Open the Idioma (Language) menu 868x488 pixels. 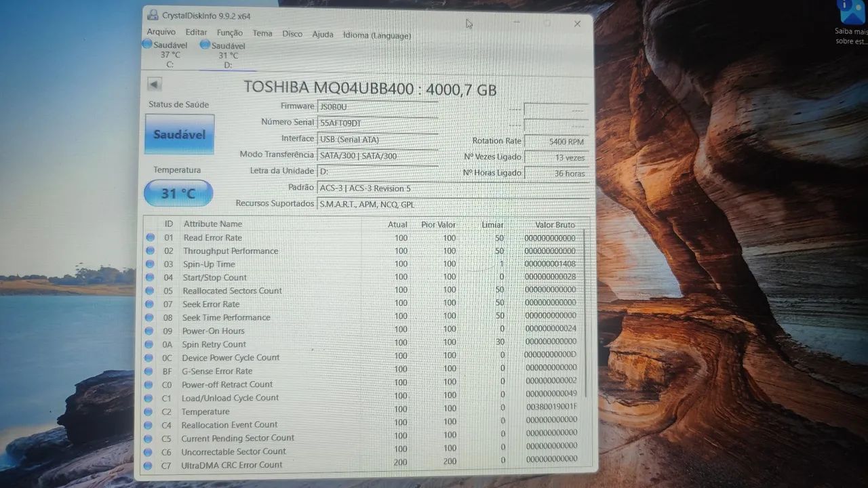[377, 35]
